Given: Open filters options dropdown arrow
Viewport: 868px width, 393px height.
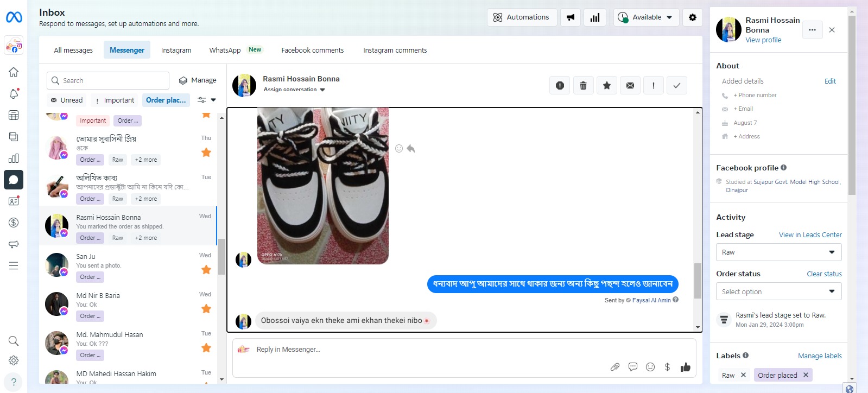Looking at the screenshot, I should click(x=213, y=100).
